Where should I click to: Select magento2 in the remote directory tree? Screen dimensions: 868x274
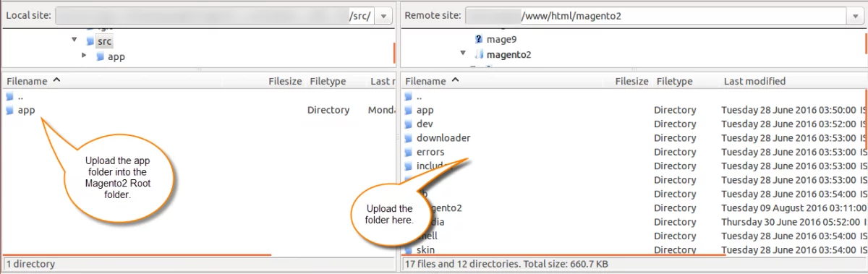click(x=509, y=54)
